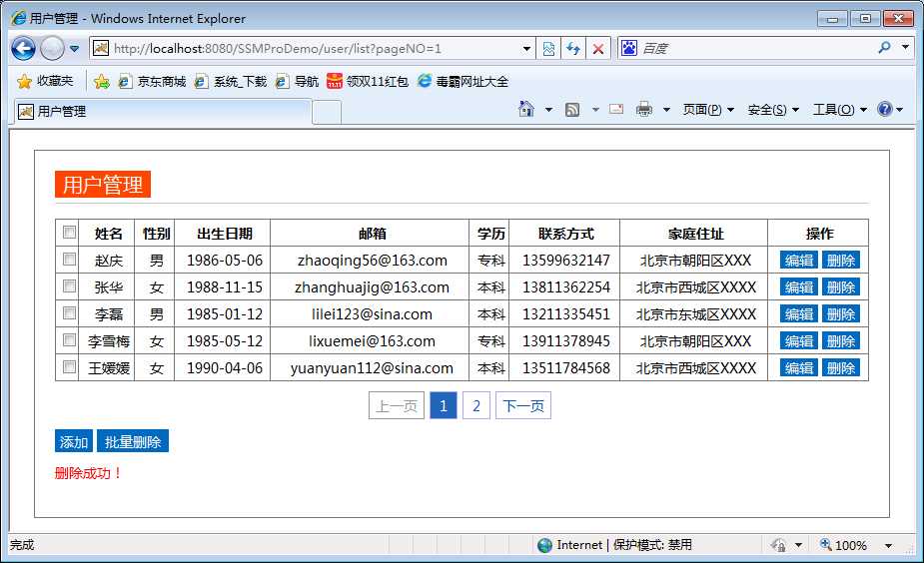Go back with the browser Back arrow
Viewport: 924px width, 563px height.
(23, 48)
